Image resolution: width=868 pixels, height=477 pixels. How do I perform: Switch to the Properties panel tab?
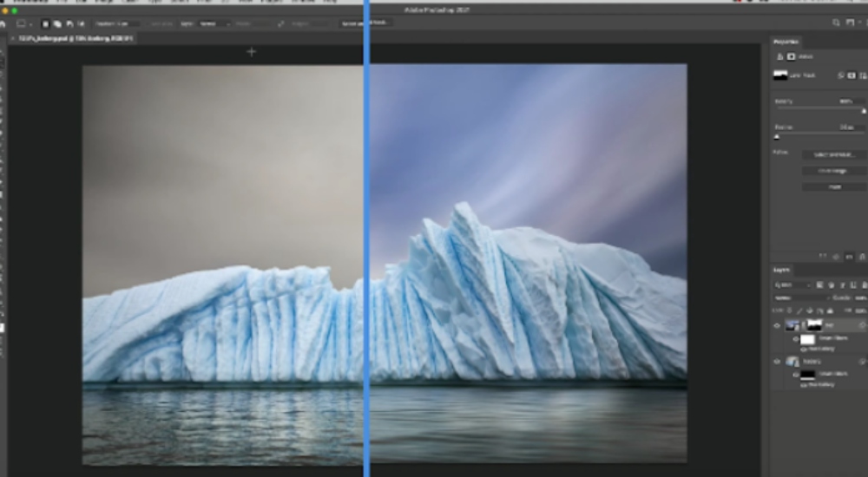(x=787, y=42)
